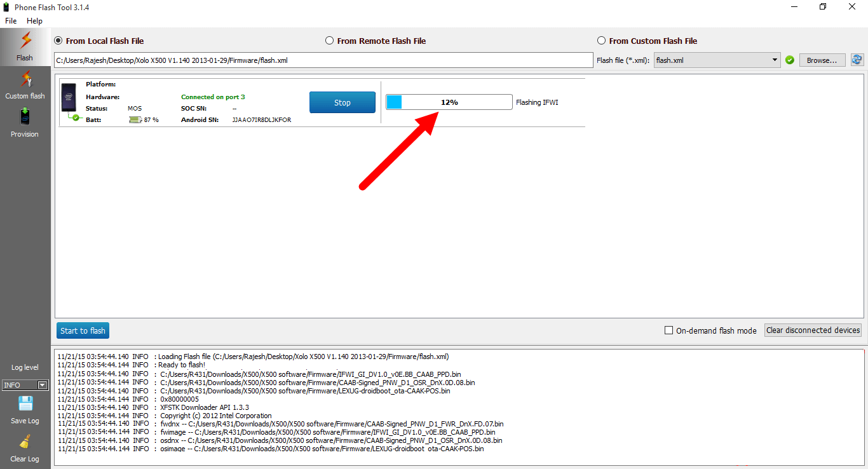This screenshot has height=469, width=868.
Task: Enable On-demand flash mode checkbox
Action: pyautogui.click(x=668, y=330)
